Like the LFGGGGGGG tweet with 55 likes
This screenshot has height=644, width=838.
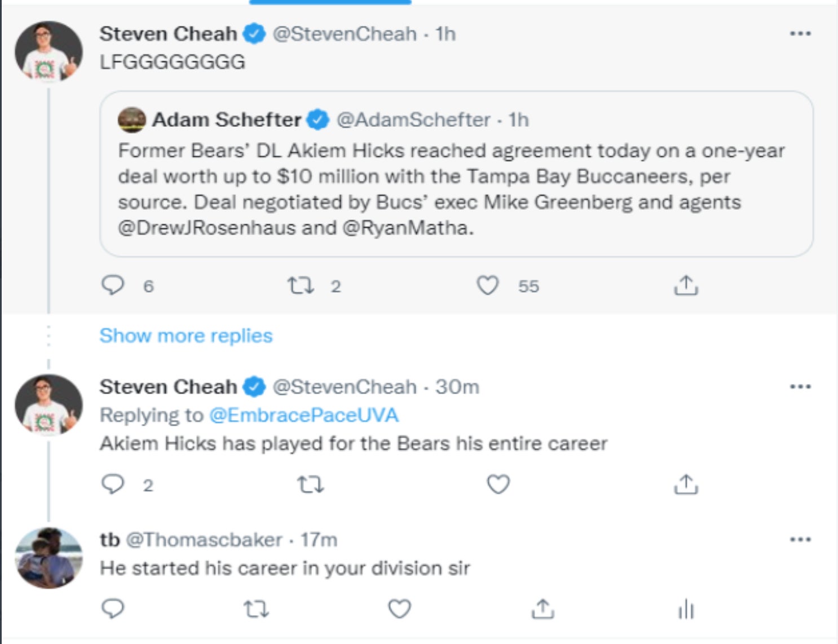pyautogui.click(x=488, y=285)
